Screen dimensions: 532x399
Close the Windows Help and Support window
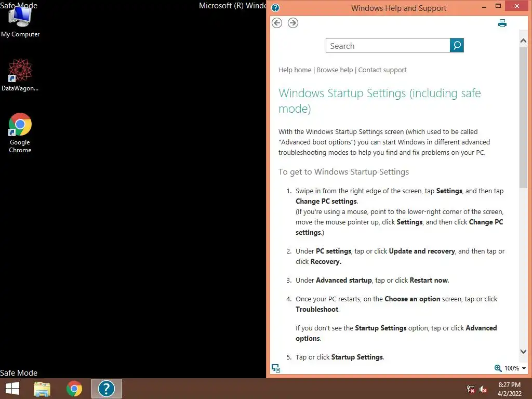517,6
